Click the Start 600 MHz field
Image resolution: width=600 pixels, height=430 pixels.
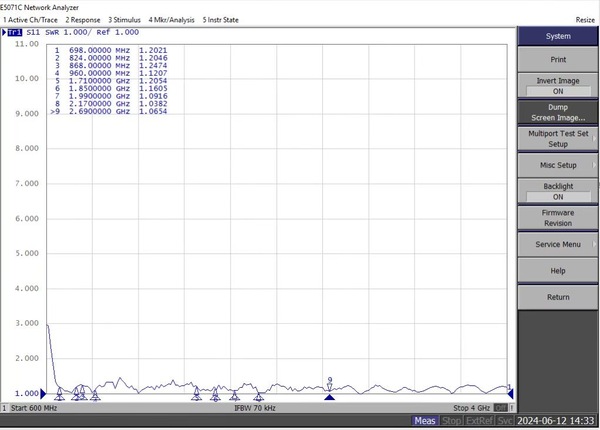33,408
